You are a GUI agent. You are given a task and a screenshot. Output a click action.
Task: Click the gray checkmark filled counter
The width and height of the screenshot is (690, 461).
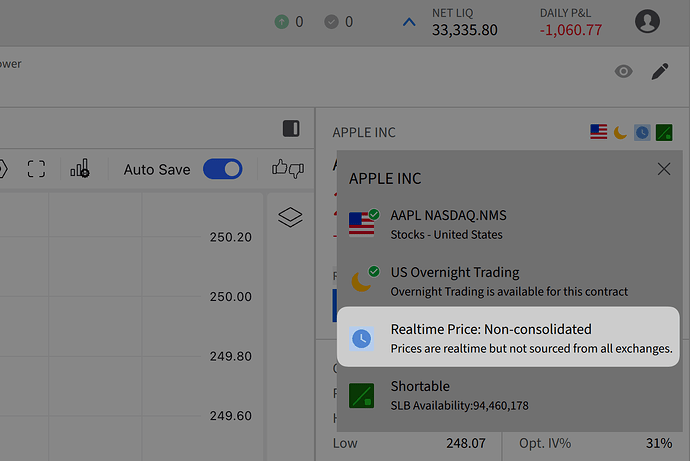click(338, 22)
